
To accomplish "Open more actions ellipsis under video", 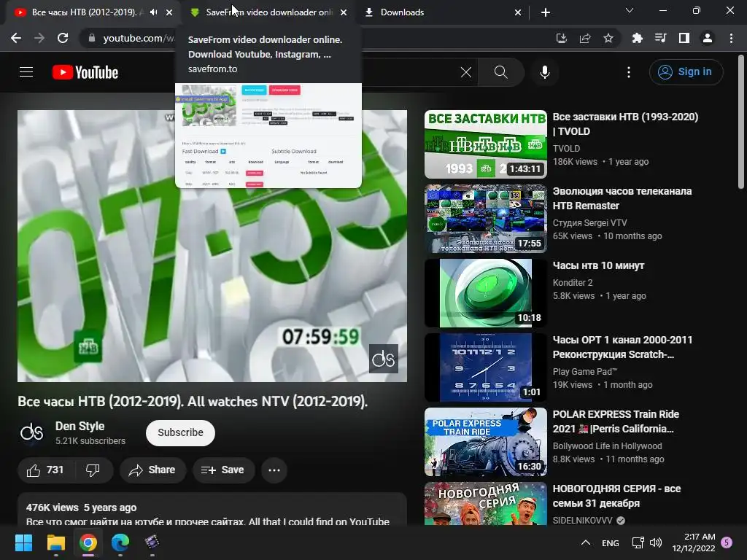I will [274, 470].
